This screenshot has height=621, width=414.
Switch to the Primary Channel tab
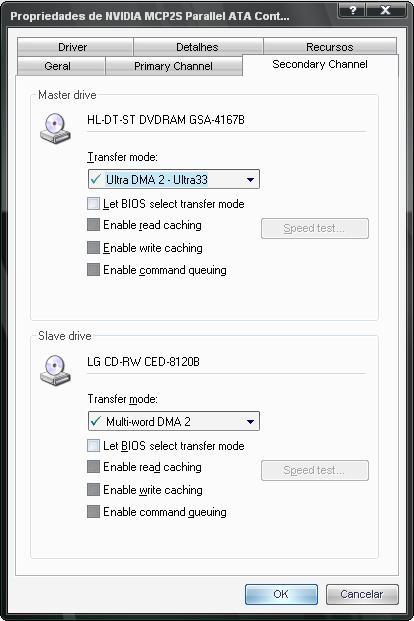coord(174,66)
